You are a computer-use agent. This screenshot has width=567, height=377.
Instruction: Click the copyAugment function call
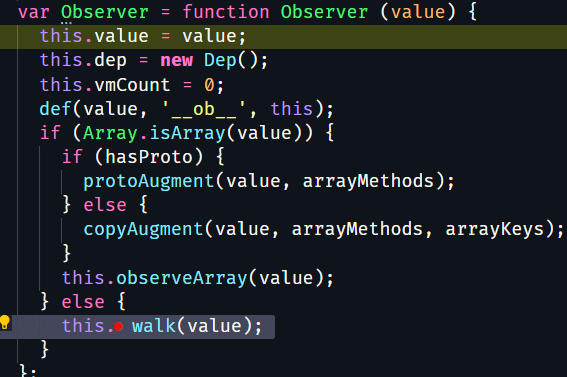pyautogui.click(x=143, y=230)
